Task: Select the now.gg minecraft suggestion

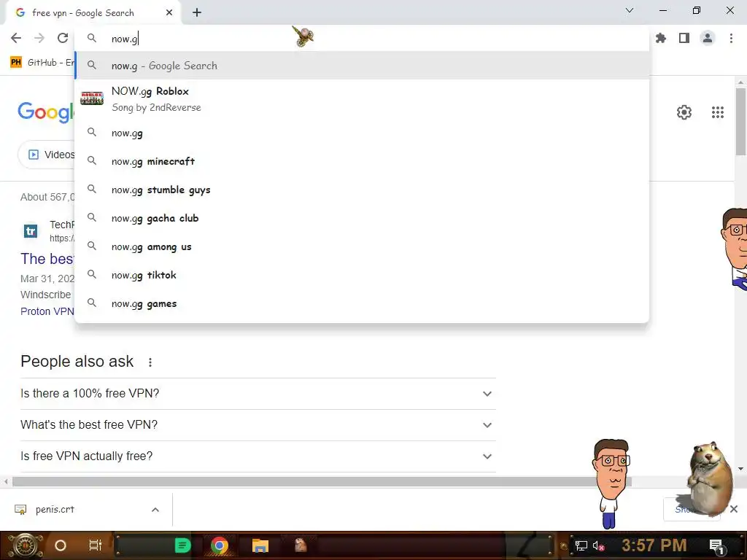Action: coord(362,161)
